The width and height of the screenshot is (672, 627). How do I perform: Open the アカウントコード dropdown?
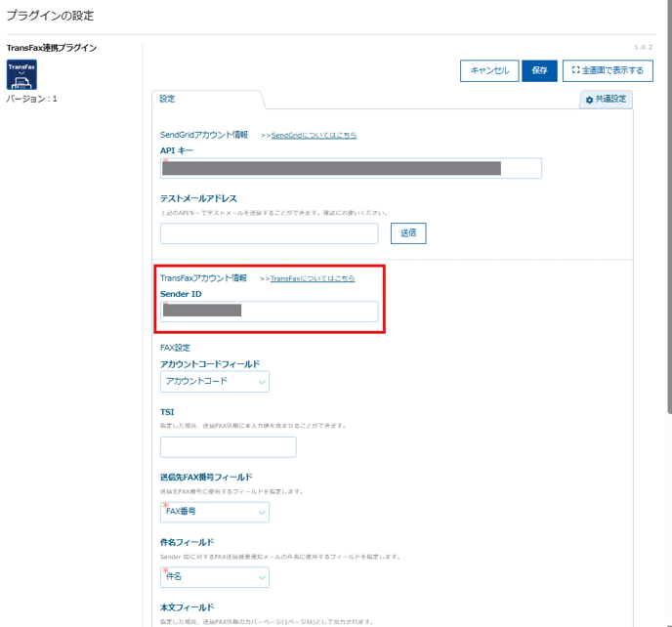(x=215, y=382)
